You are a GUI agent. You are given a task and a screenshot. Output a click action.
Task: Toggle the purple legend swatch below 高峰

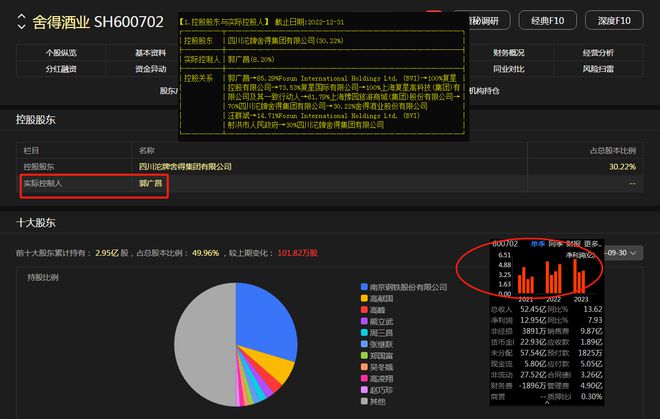tap(365, 321)
